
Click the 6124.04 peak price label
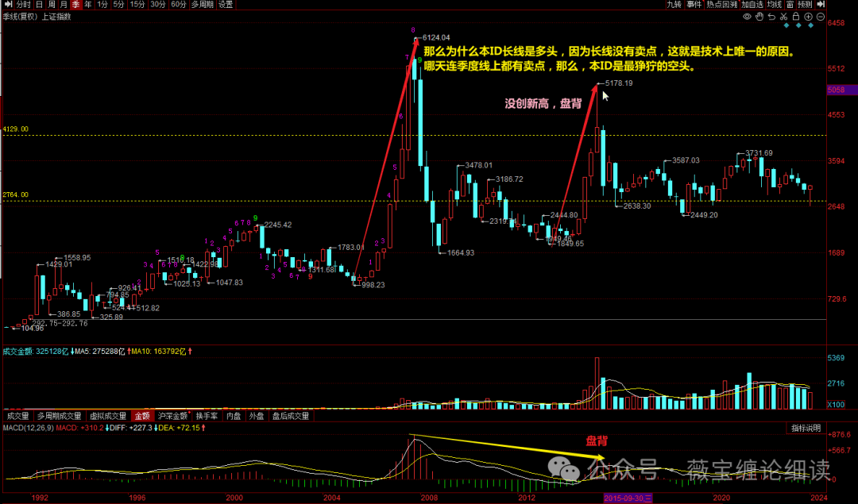point(436,38)
